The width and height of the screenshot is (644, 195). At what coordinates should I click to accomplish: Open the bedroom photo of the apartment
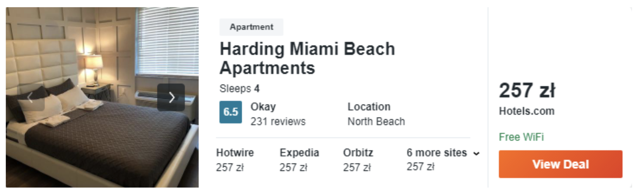[x=102, y=143]
